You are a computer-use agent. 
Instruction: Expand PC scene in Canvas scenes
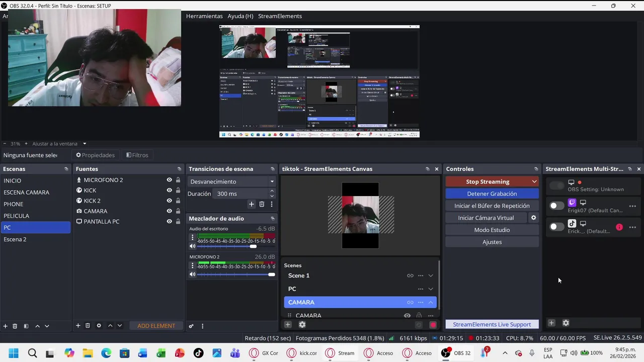tap(431, 289)
